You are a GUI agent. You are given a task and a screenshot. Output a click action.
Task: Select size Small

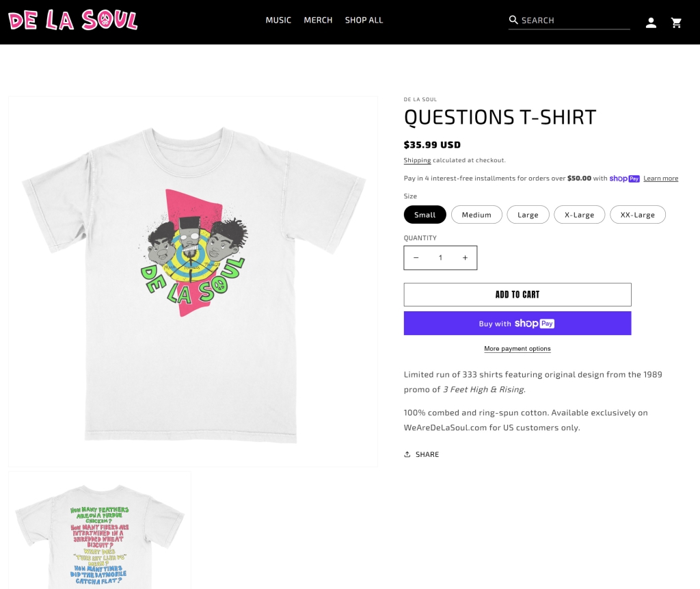point(425,215)
